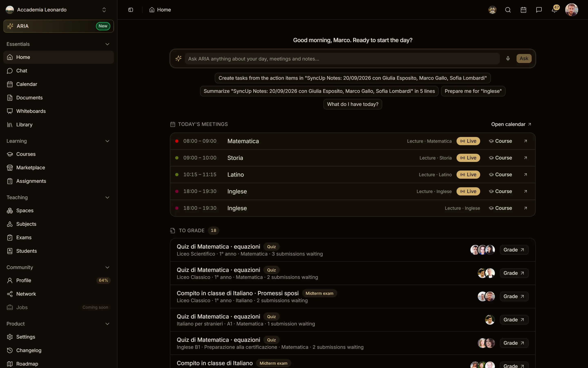
Task: Open Network in the sidebar
Action: pos(59,294)
